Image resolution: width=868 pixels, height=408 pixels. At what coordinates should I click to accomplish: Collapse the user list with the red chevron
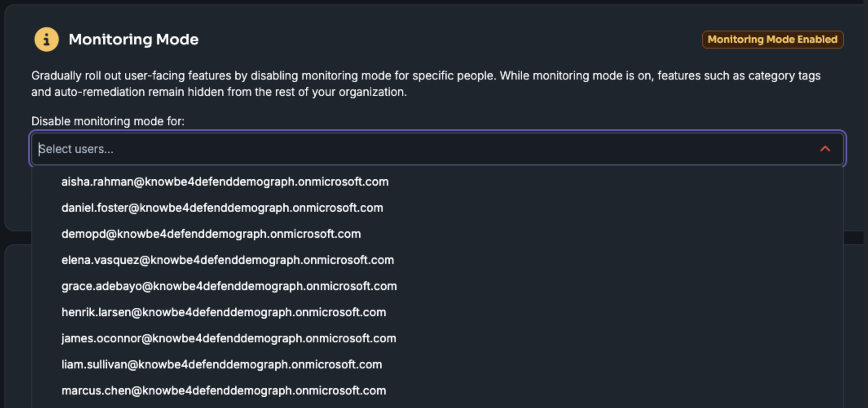[x=825, y=149]
